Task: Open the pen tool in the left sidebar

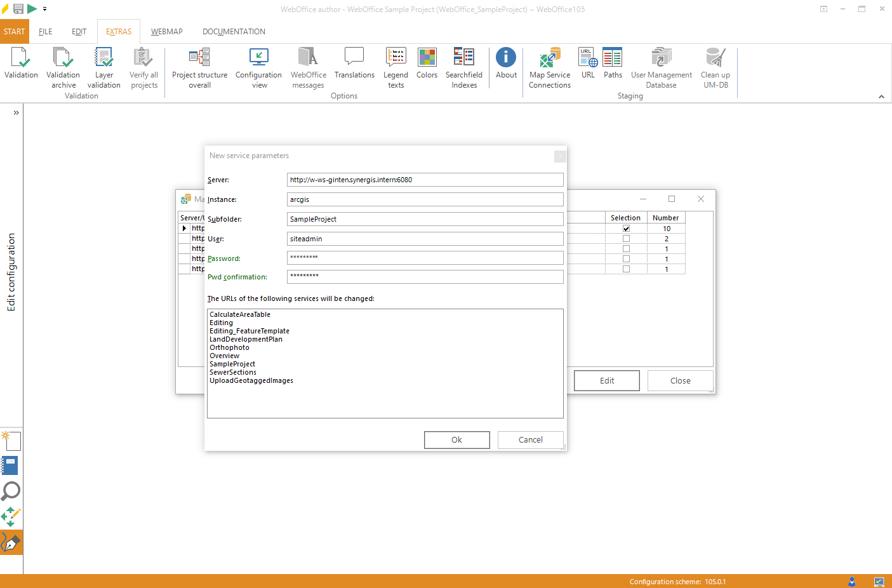Action: pyautogui.click(x=11, y=542)
